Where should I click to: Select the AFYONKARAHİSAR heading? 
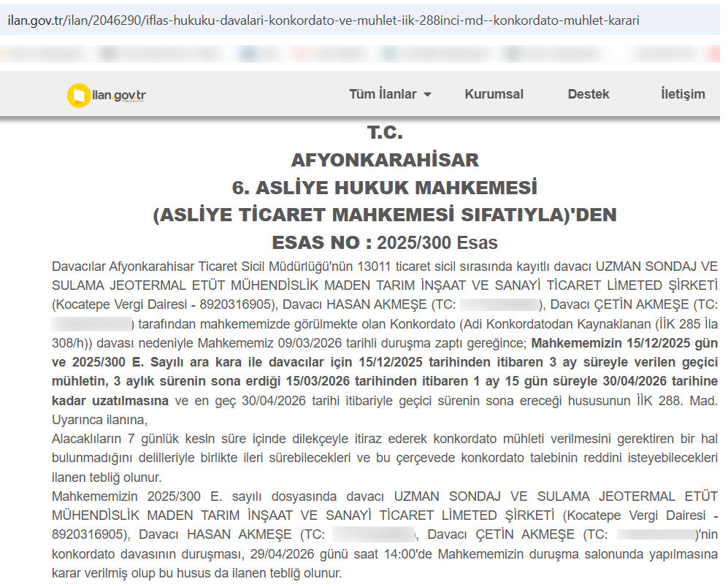point(385,160)
